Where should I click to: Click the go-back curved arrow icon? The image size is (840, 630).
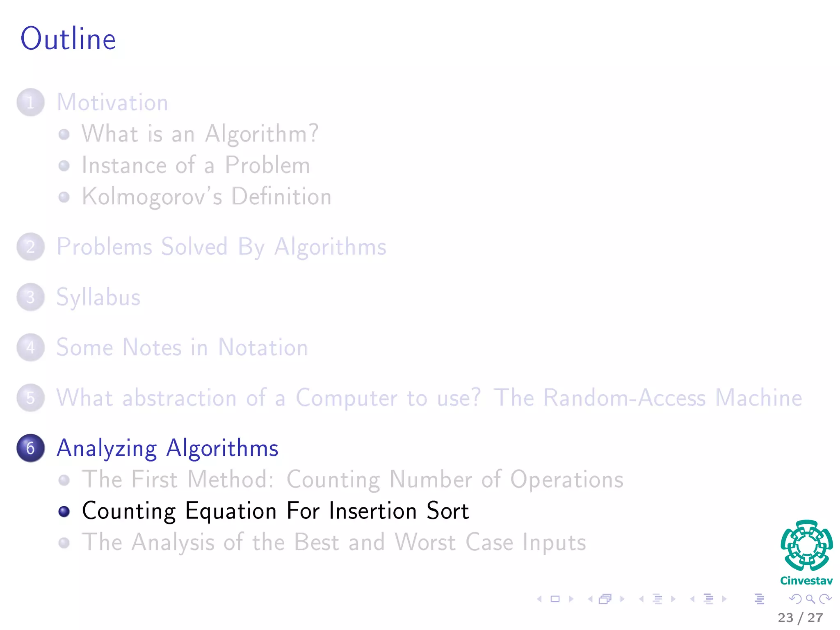795,599
